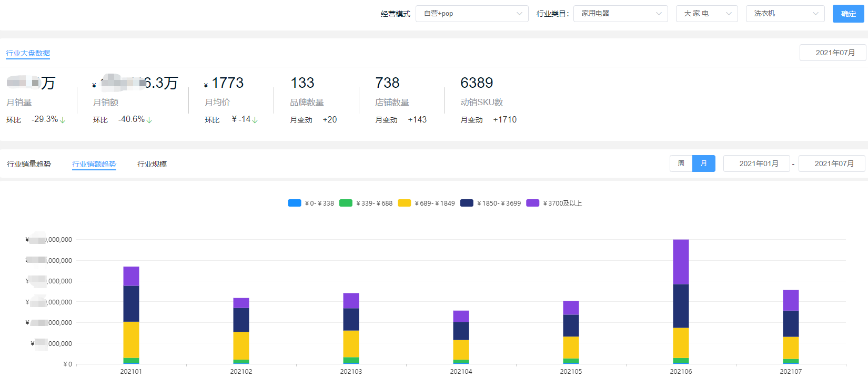This screenshot has width=868, height=388.
Task: Switch to the 行业销量趋势 tab
Action: (x=29, y=164)
